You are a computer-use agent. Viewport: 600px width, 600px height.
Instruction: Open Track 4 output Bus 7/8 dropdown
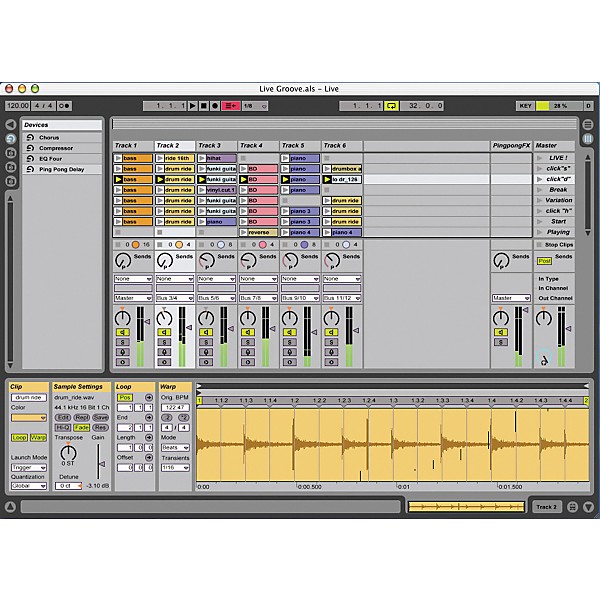[258, 298]
